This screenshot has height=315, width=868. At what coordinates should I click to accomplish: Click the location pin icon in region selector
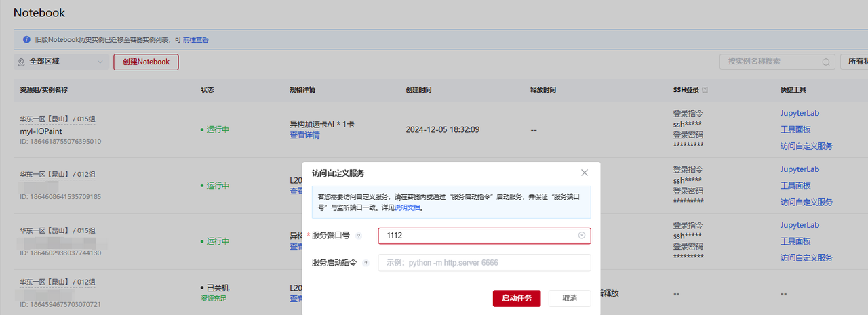click(x=22, y=62)
